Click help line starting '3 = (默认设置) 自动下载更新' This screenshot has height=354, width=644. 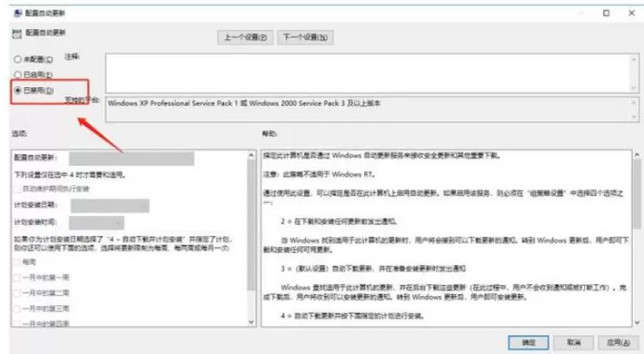tap(373, 269)
